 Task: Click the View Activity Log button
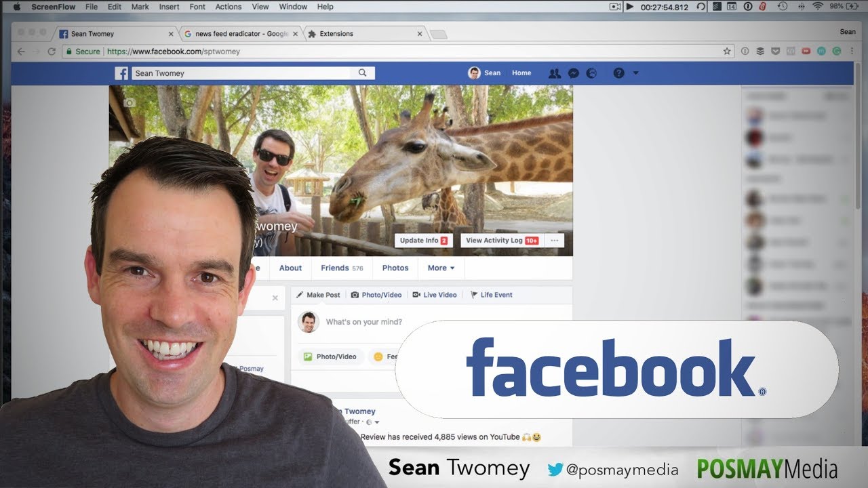point(502,241)
